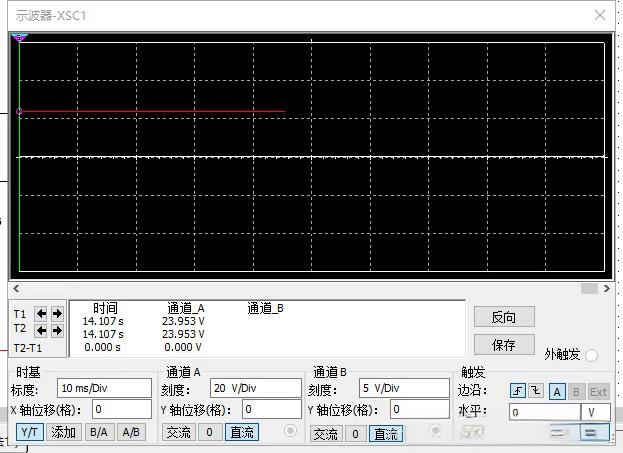This screenshot has width=623, height=453.
Task: Click the horizontal scrollbar thumb
Action: pos(589,288)
